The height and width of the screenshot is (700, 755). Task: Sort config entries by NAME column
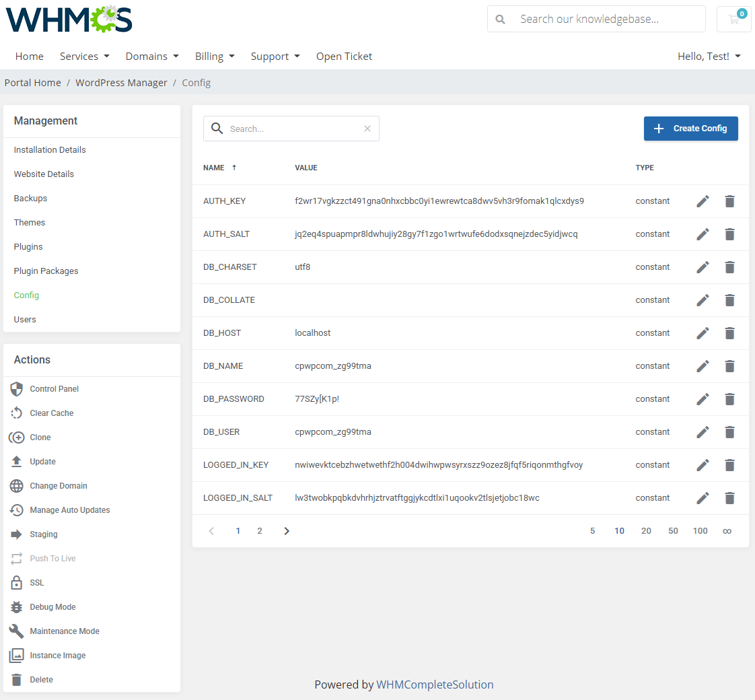(x=213, y=168)
